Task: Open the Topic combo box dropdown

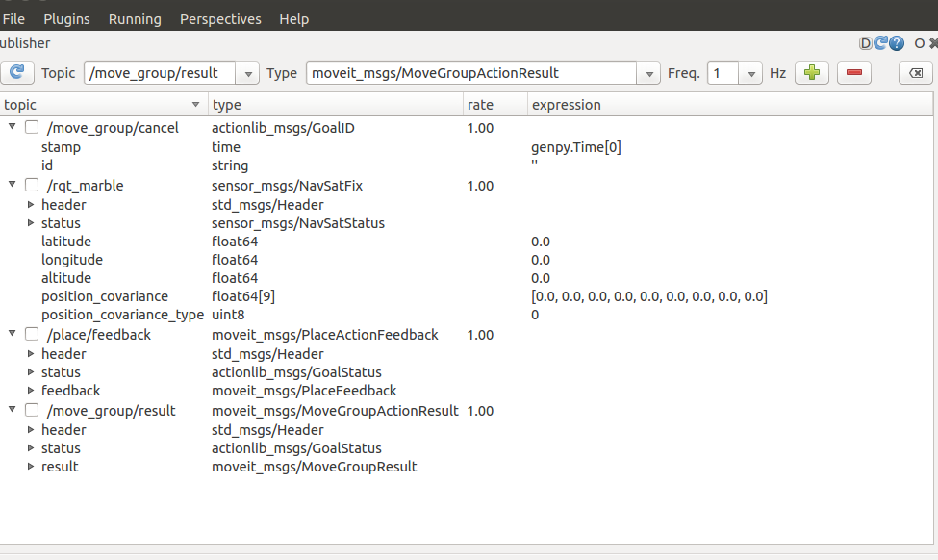Action: [247, 73]
